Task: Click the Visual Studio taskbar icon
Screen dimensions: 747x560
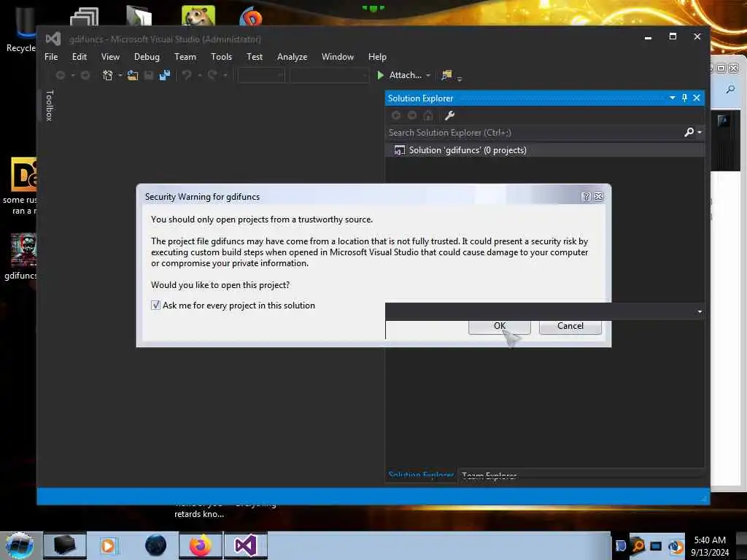Action: pos(245,545)
